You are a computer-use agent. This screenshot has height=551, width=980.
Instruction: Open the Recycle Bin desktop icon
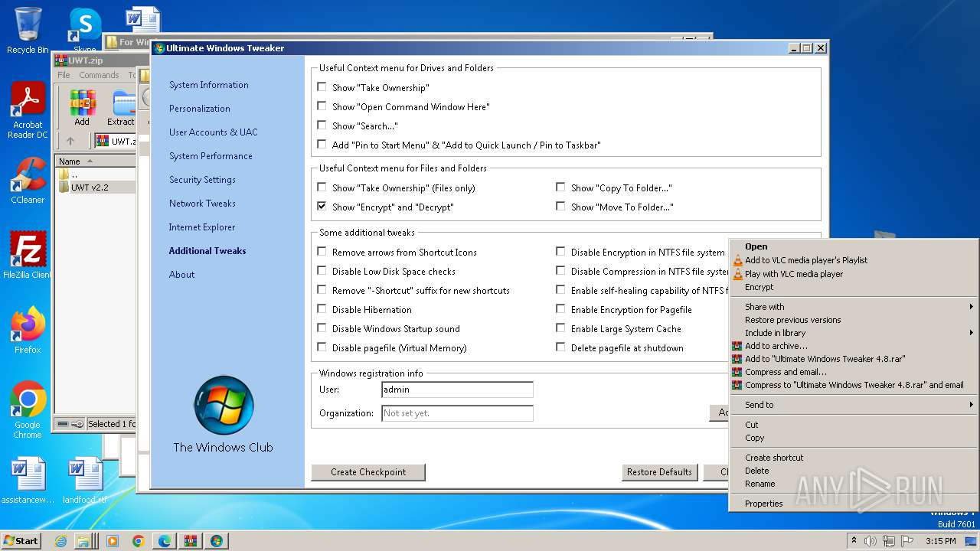coord(28,31)
